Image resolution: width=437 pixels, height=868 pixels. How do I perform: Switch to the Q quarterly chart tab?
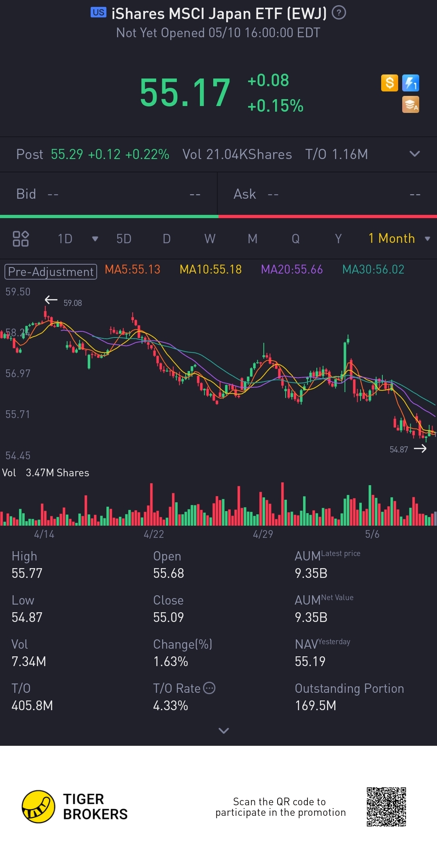[x=296, y=239]
